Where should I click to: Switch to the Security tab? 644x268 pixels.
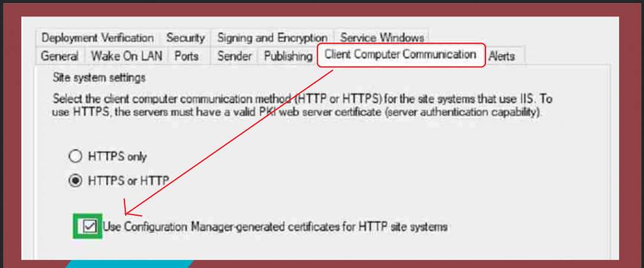point(186,38)
